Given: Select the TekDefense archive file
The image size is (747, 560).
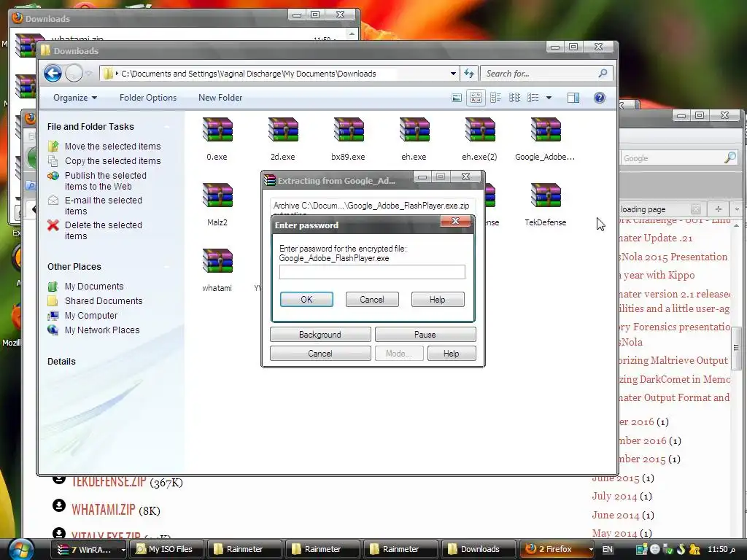Looking at the screenshot, I should coord(546,205).
